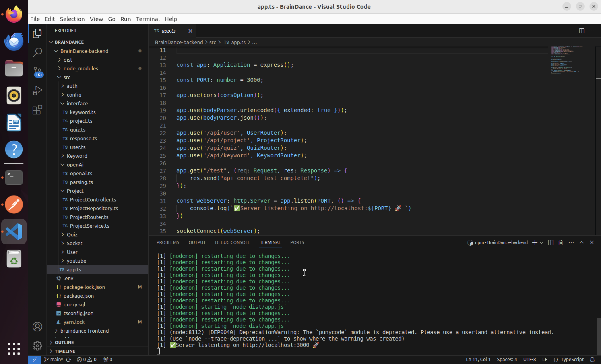This screenshot has width=601, height=364.
Task: Switch to the OUTPUT tab
Action: click(x=197, y=242)
